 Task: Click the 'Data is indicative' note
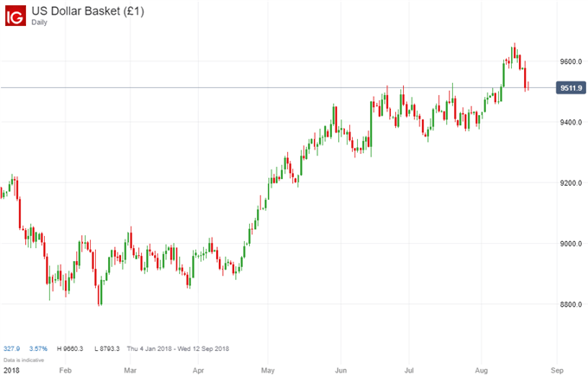(21, 359)
